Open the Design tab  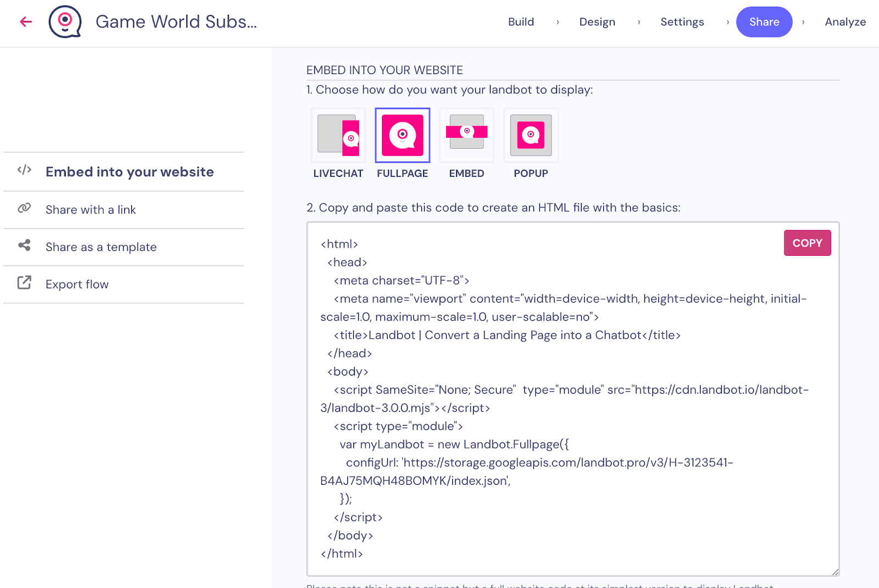597,22
